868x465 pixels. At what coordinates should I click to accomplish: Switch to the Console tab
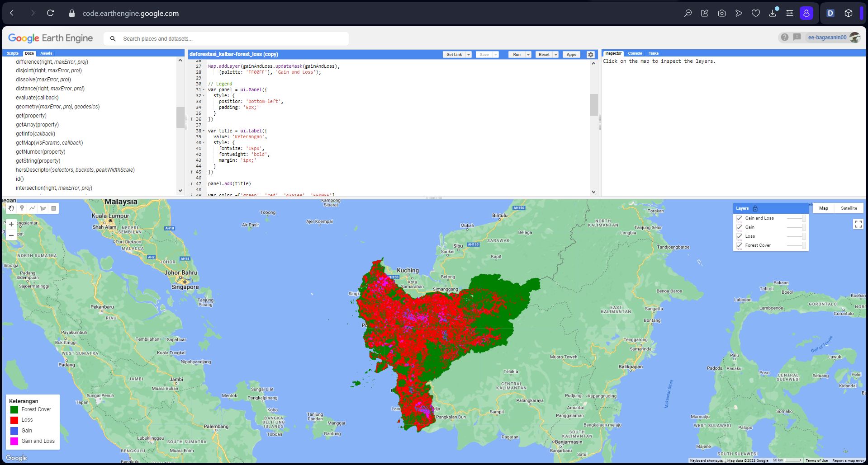click(x=635, y=53)
